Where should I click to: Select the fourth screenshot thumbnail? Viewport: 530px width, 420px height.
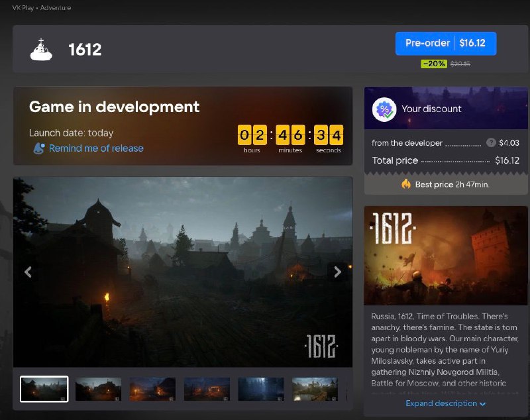tap(207, 389)
